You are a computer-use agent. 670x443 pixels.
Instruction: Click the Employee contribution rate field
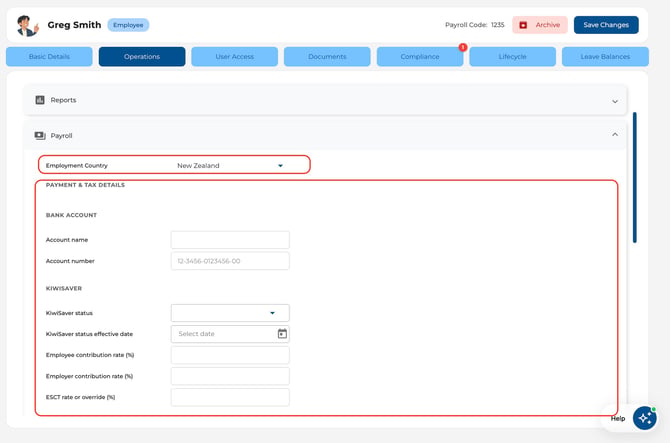pyautogui.click(x=230, y=355)
